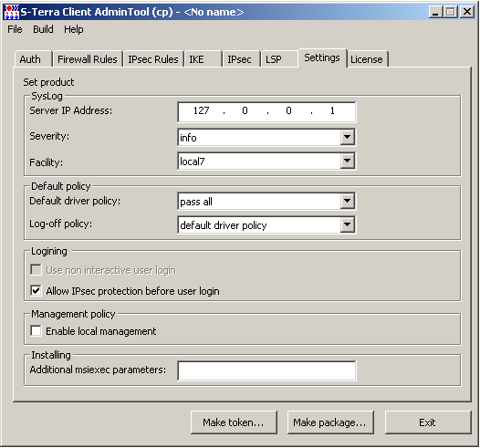Click the Facility combo box showing local7

pyautogui.click(x=266, y=161)
